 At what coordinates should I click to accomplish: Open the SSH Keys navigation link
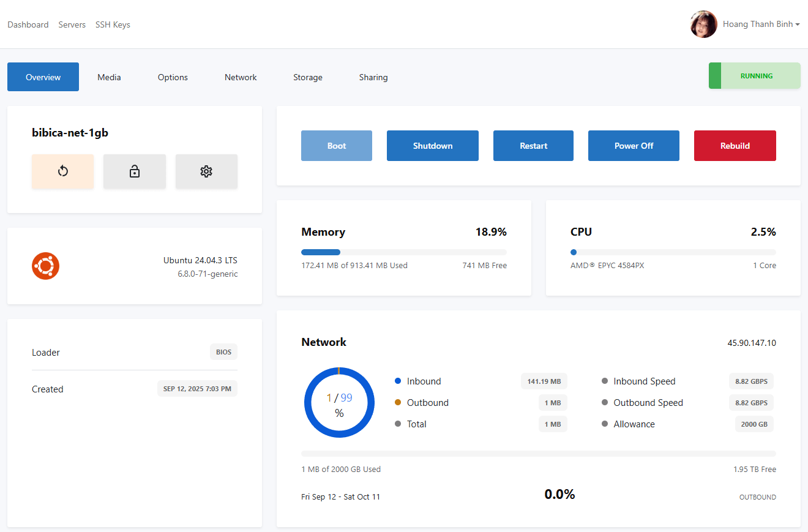pos(113,24)
